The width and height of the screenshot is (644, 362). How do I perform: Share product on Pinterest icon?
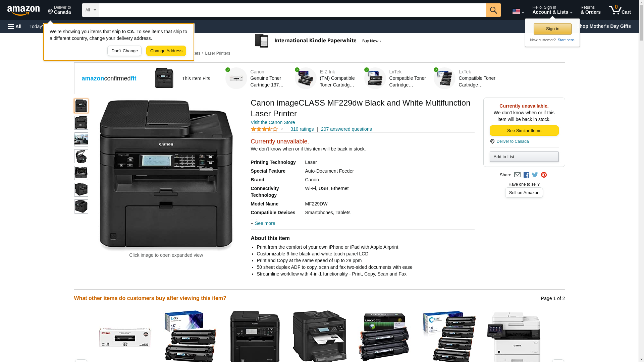point(544,175)
